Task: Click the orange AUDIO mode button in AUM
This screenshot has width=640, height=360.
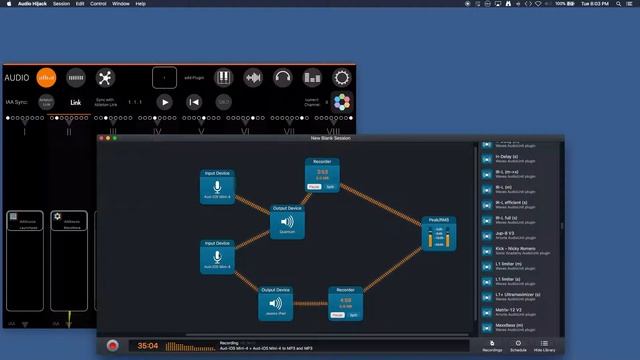Action: click(46, 78)
